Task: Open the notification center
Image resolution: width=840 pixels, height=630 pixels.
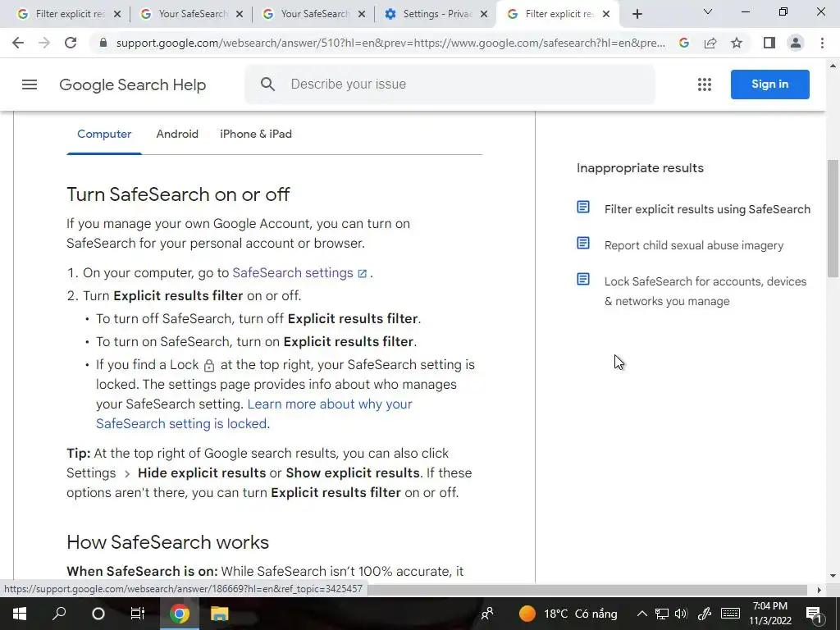Action: [814, 614]
